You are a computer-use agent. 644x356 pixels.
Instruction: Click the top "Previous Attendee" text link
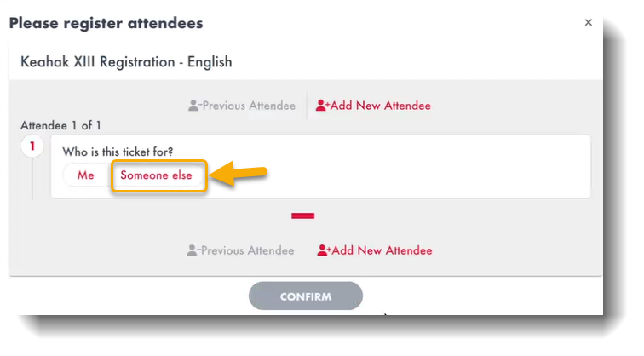pyautogui.click(x=249, y=106)
